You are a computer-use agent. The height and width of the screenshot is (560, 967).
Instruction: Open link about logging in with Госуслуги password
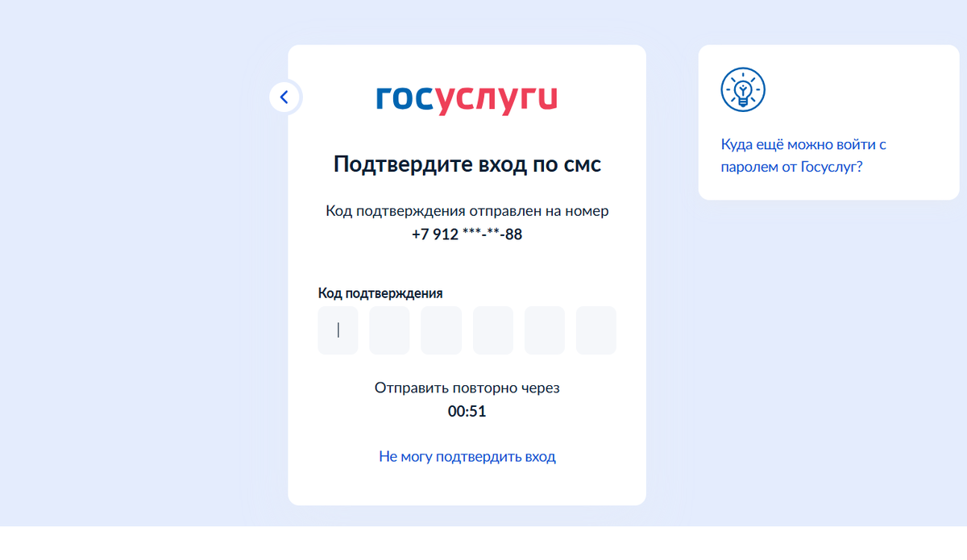coord(803,156)
